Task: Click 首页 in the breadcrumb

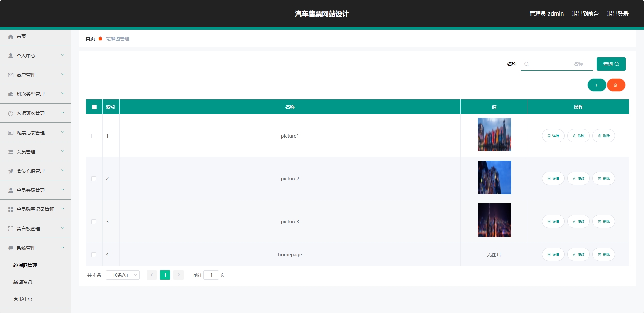Action: 90,39
